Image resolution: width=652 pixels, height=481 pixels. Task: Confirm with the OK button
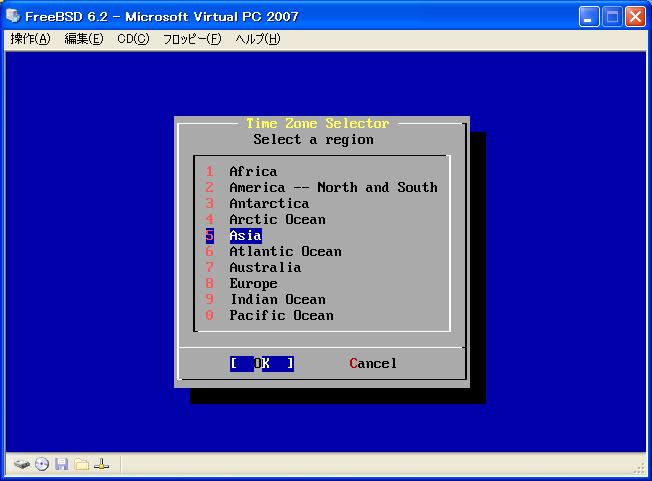262,363
